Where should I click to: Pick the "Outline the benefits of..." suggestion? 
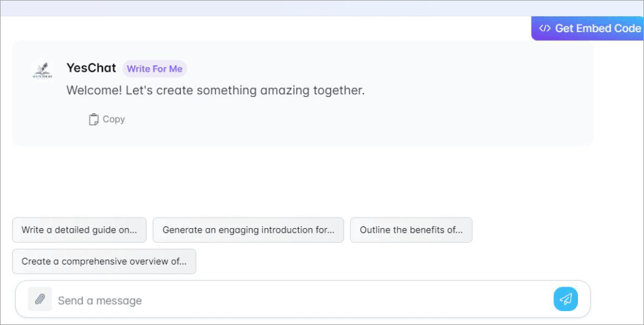[x=411, y=230]
